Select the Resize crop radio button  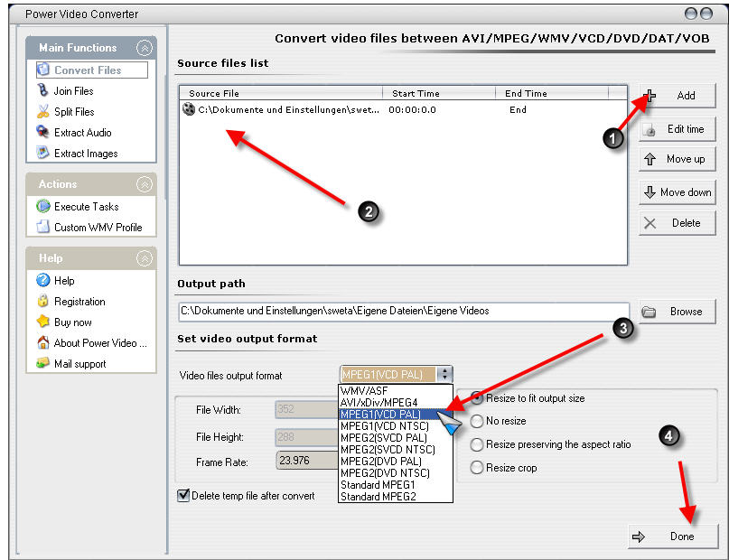[x=477, y=468]
